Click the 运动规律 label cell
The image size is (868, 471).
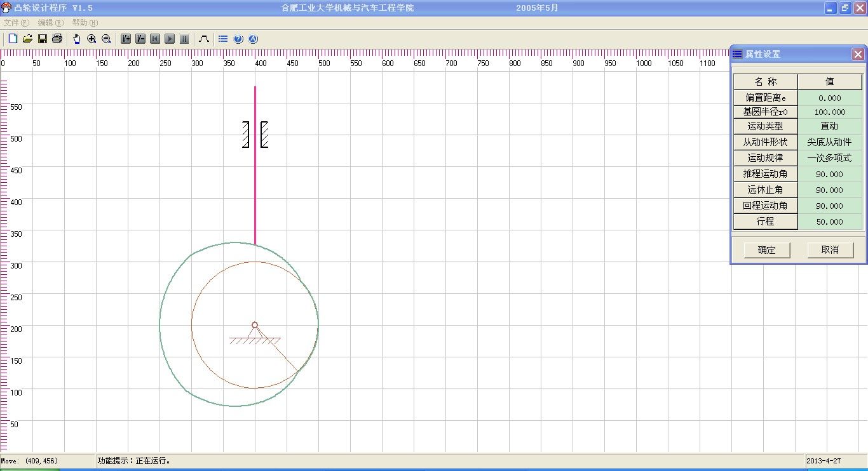[766, 158]
